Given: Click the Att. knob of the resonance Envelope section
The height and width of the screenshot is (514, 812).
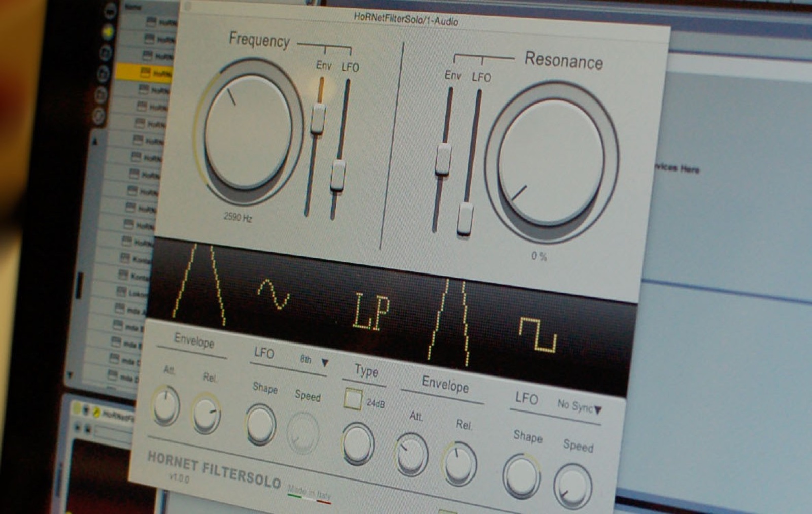Looking at the screenshot, I should (411, 455).
